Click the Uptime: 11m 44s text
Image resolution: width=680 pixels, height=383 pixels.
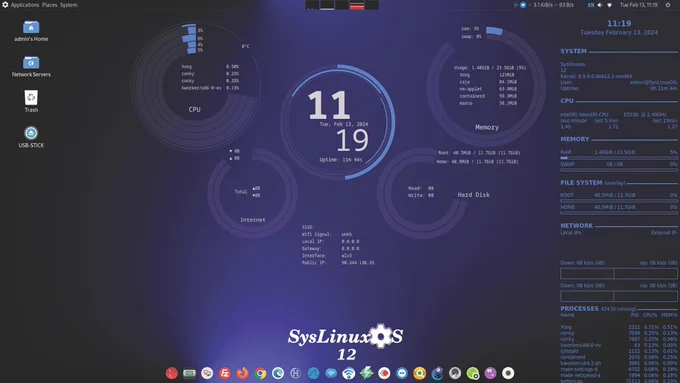coord(341,160)
